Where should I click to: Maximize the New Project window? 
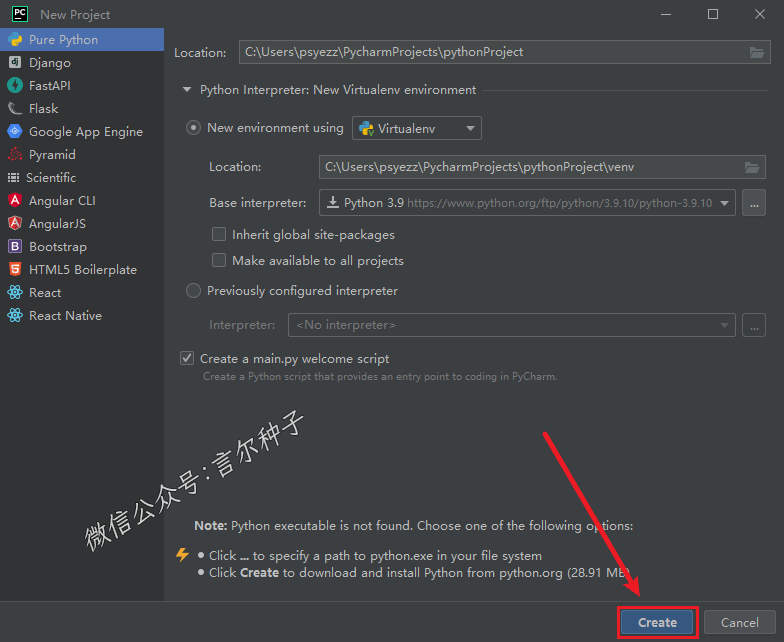click(x=713, y=14)
